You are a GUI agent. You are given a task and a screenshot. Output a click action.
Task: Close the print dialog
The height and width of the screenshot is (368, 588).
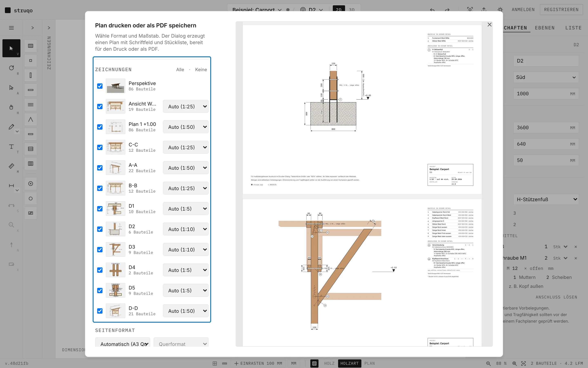click(490, 25)
